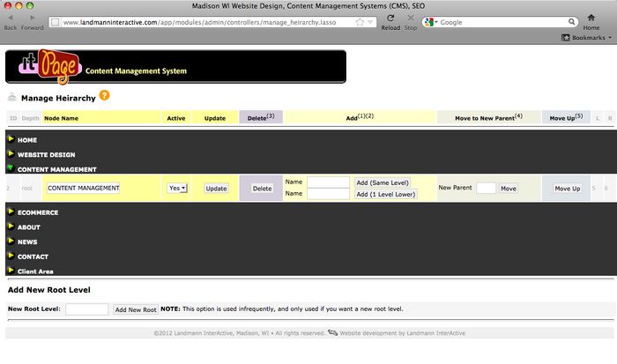Open the Active Yes dropdown
Viewport: 617px width, 364px height.
177,188
